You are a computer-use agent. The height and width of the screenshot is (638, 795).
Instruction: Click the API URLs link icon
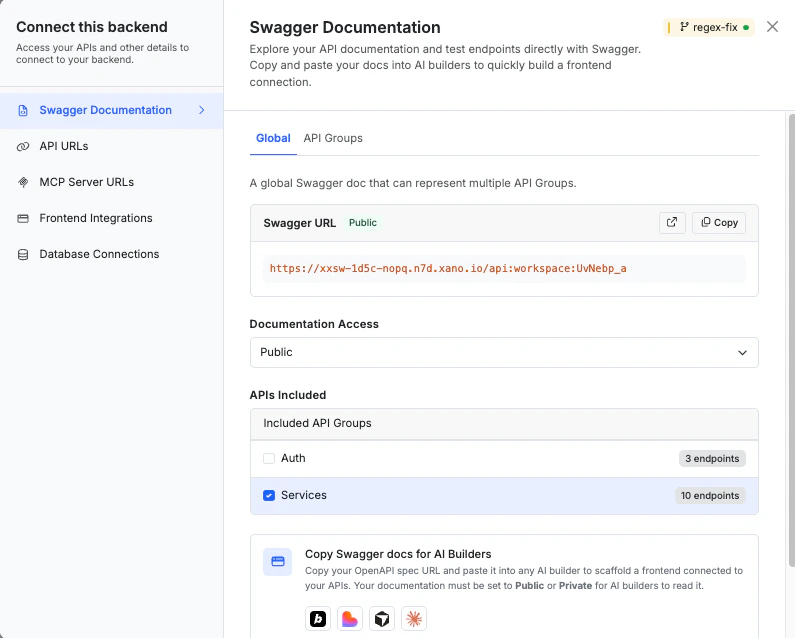tap(23, 147)
